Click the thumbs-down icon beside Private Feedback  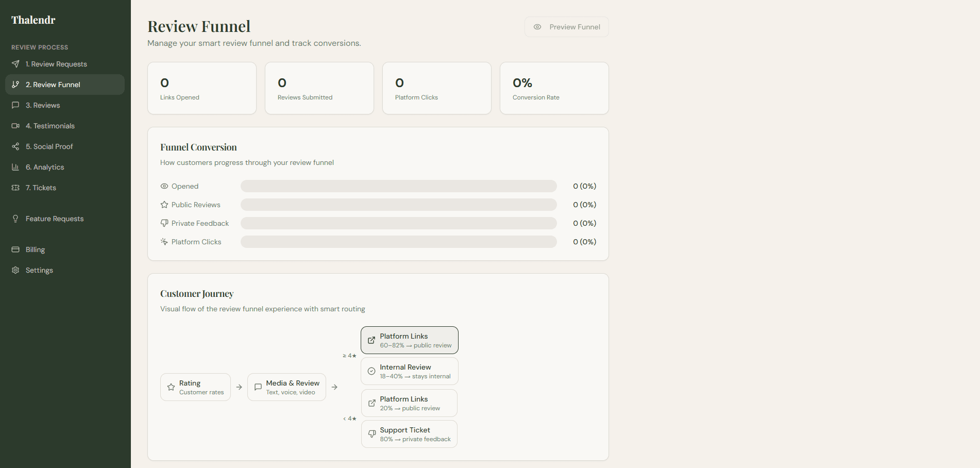click(x=164, y=223)
